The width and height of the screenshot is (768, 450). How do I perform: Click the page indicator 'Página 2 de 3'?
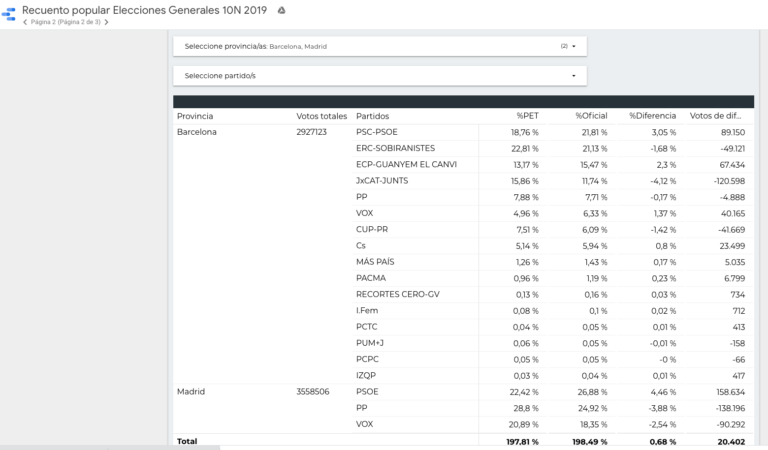tap(66, 22)
